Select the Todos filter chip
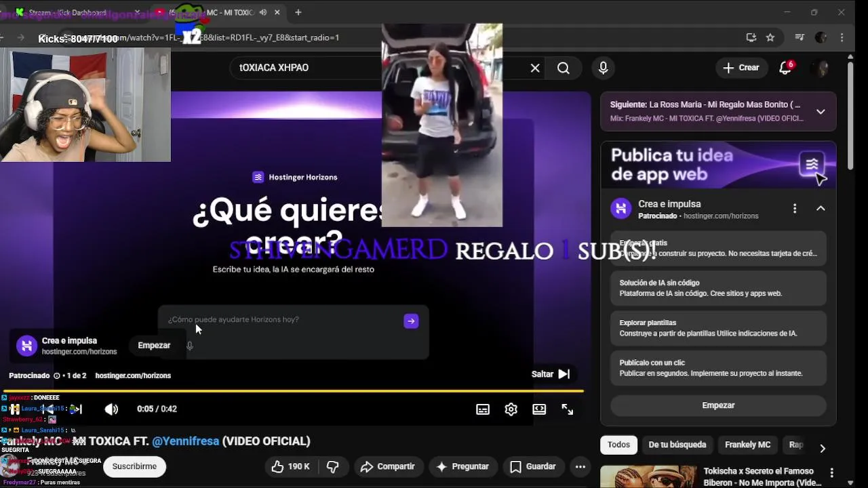 pos(618,445)
